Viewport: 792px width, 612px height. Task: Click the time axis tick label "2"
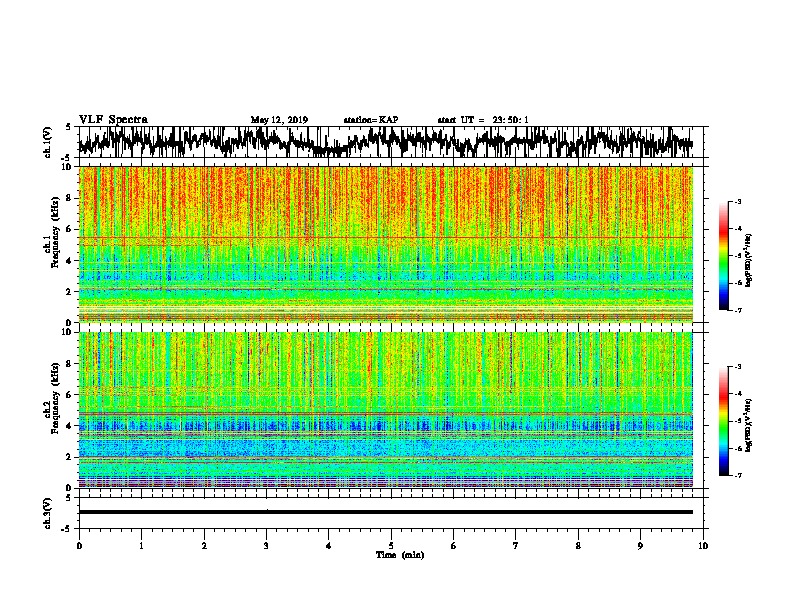(x=204, y=546)
